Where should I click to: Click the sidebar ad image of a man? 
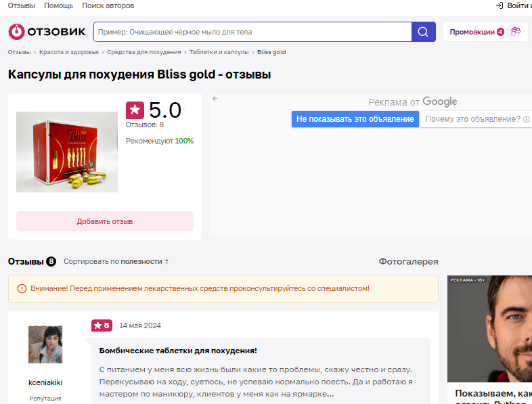(489, 329)
